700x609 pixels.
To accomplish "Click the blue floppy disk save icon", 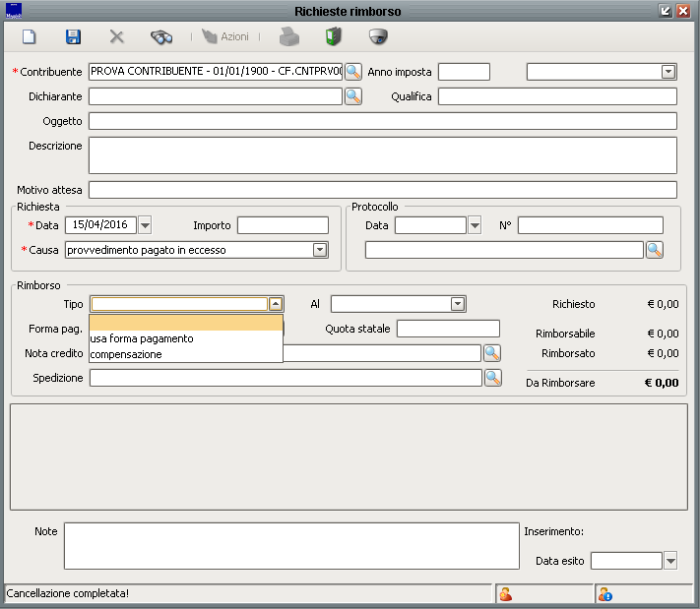I will (73, 37).
